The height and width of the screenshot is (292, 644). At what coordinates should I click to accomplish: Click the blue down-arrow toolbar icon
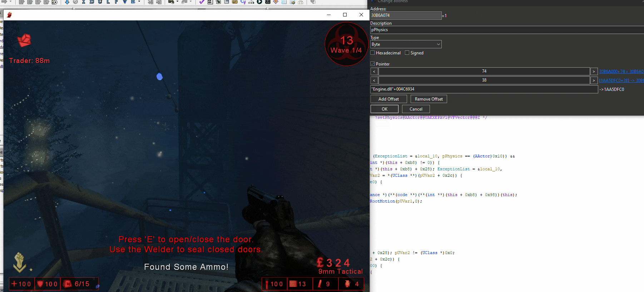pos(67,2)
